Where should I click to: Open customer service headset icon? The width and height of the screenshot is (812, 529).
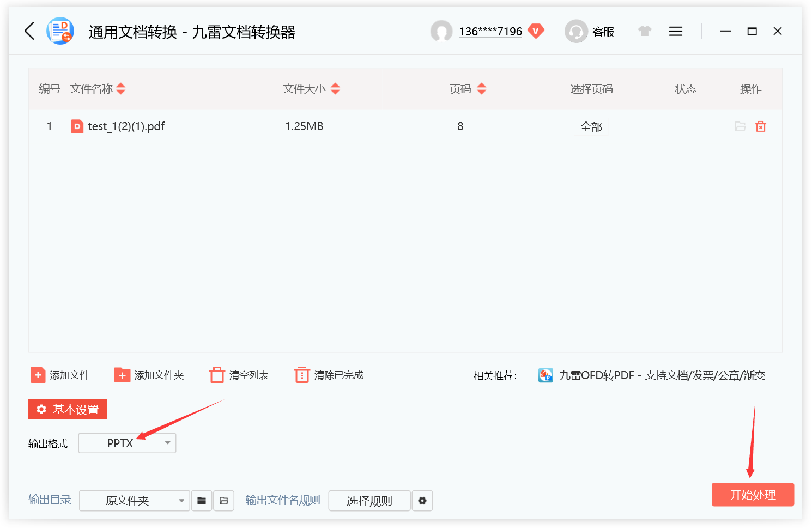point(576,31)
